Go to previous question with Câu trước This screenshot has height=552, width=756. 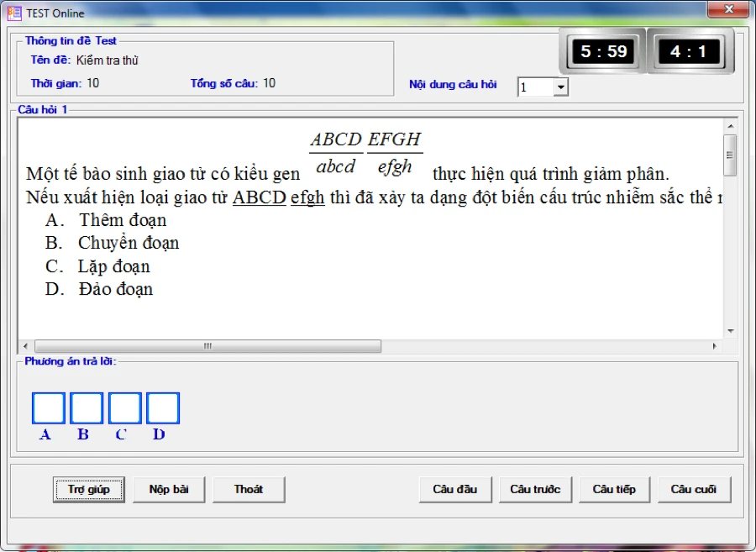tap(535, 489)
